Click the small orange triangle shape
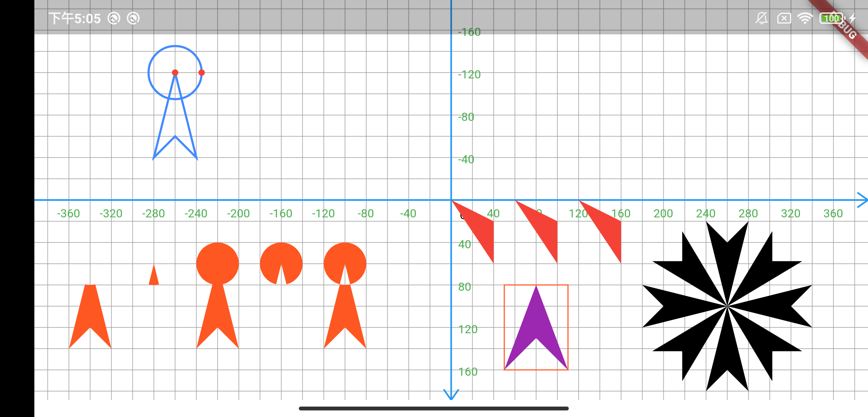The image size is (868, 417). [x=154, y=277]
